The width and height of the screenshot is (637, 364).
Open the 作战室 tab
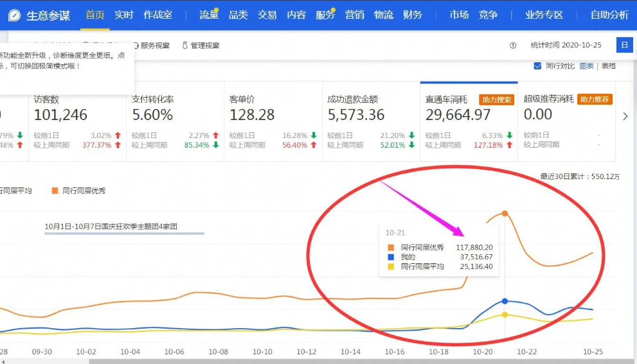[158, 15]
